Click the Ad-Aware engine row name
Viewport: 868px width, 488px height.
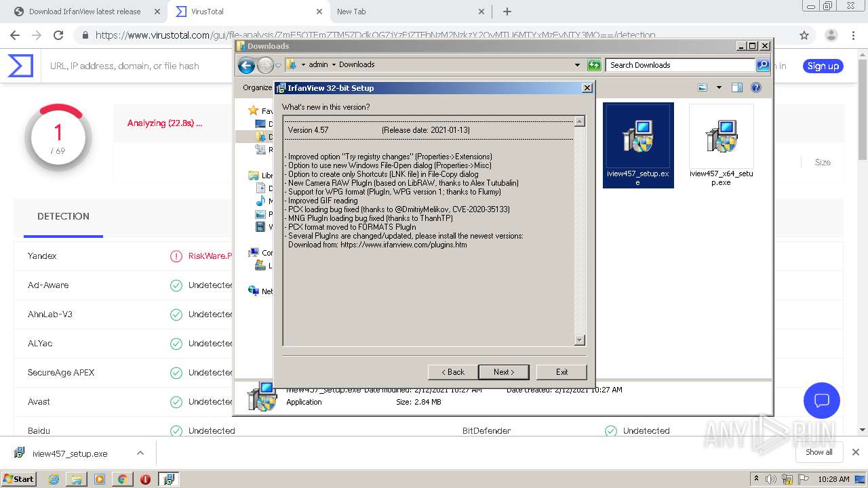coord(48,285)
